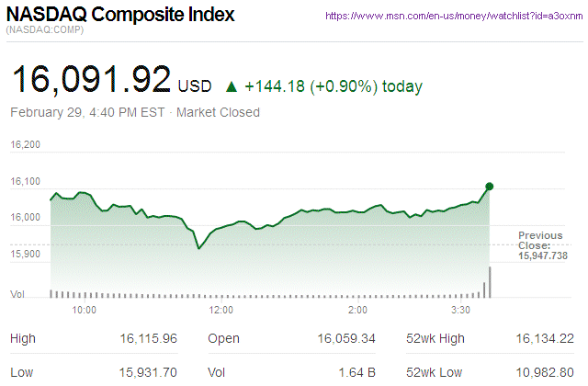Click the 12:00 time axis label
Viewport: 588px width, 386px height.
point(221,311)
